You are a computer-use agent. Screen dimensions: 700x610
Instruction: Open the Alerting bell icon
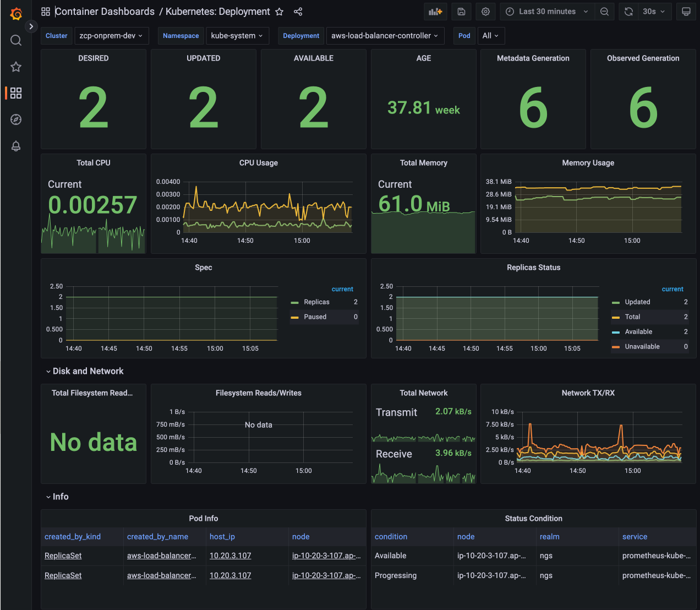[16, 146]
